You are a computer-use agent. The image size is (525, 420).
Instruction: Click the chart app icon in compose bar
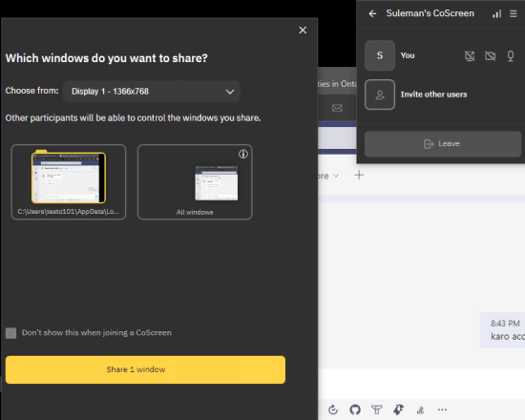[x=420, y=409]
